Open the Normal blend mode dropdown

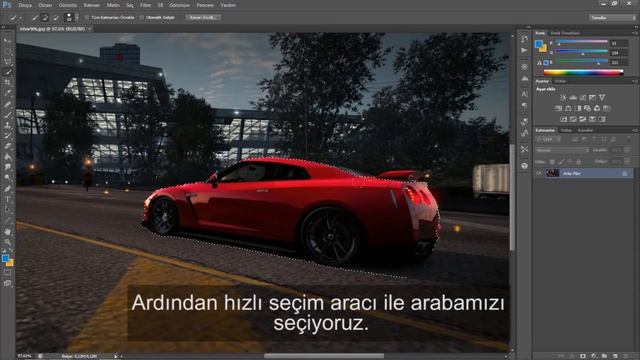(x=563, y=150)
